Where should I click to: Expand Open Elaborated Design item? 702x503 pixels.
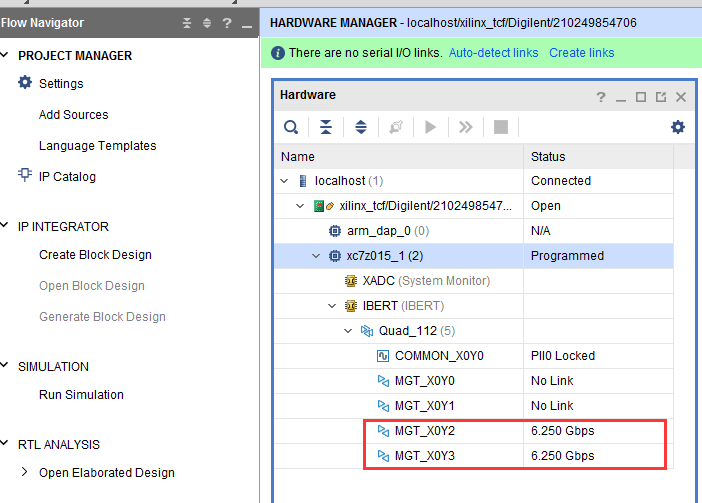pos(24,472)
